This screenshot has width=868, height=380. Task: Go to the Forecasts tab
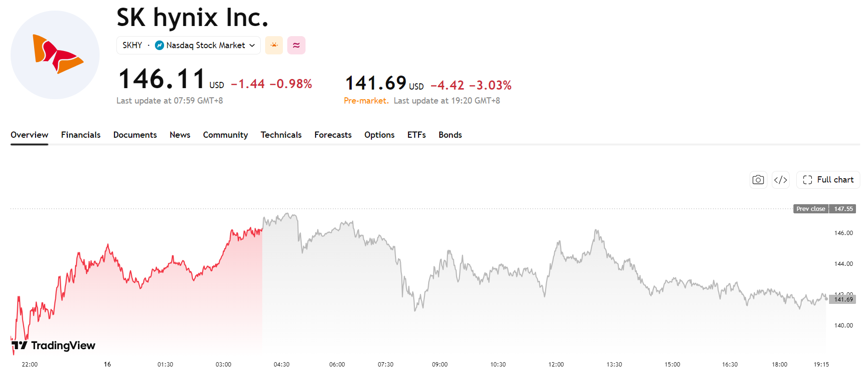point(333,135)
